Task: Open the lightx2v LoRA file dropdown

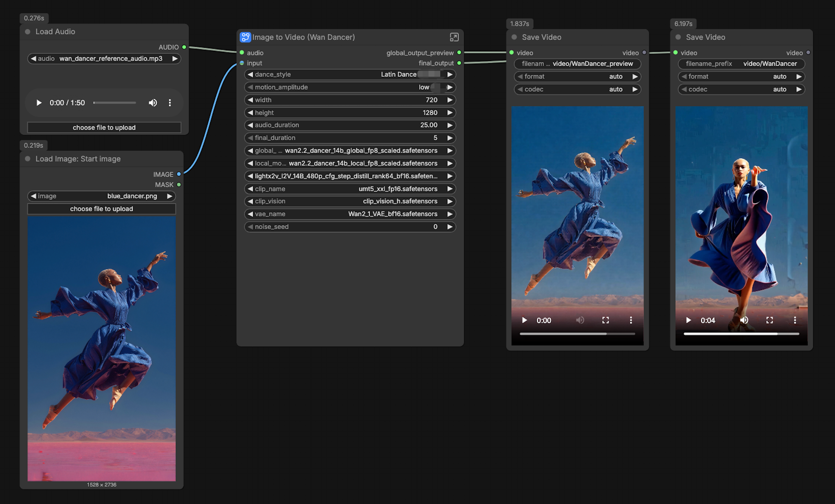Action: 350,176
